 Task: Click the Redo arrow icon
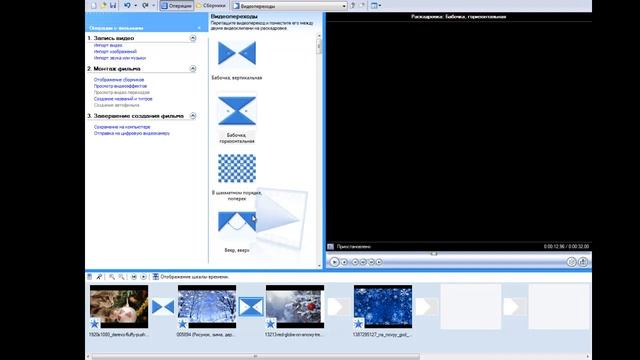coord(145,5)
